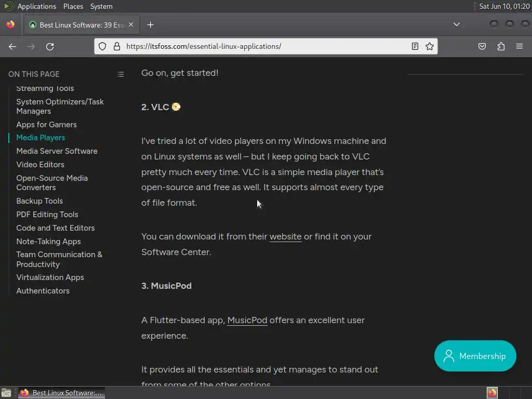Open the Places menu
Image resolution: width=532 pixels, height=399 pixels.
[x=73, y=6]
